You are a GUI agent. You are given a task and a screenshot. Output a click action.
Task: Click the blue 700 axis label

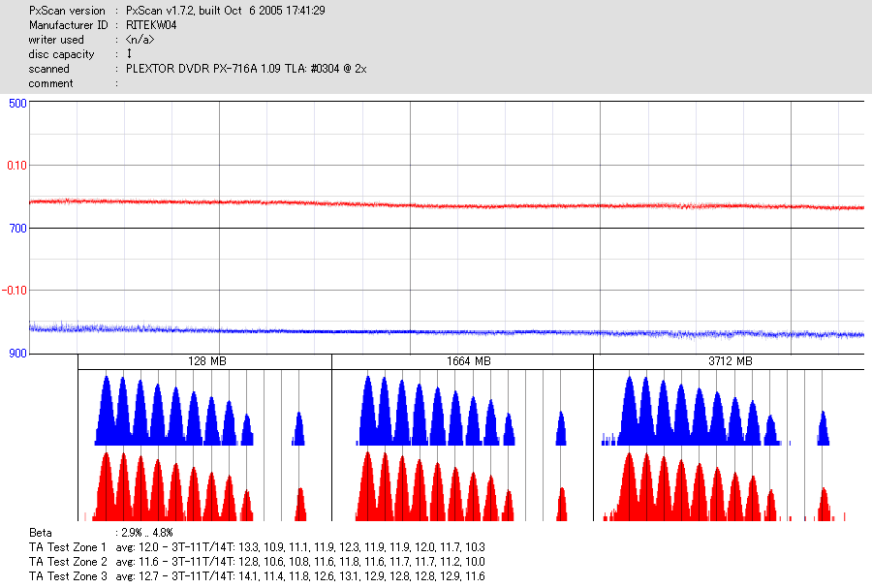coord(17,229)
